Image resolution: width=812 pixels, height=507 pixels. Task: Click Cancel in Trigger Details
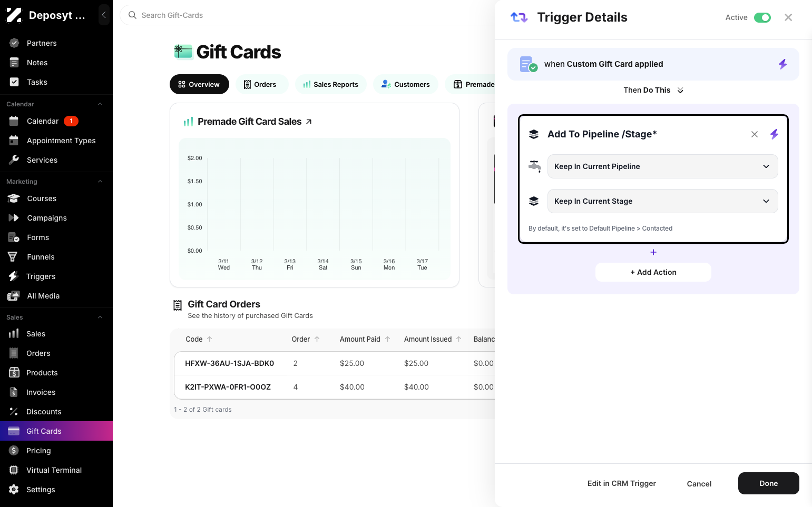tap(699, 484)
